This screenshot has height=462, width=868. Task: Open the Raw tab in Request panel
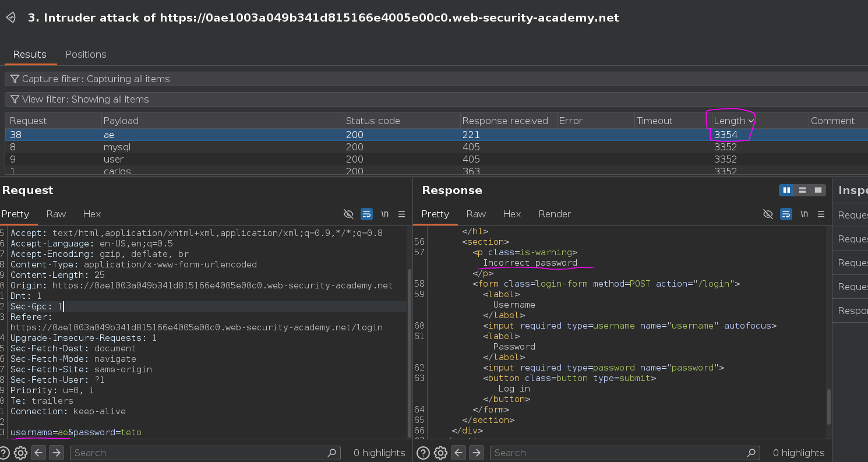pos(57,214)
